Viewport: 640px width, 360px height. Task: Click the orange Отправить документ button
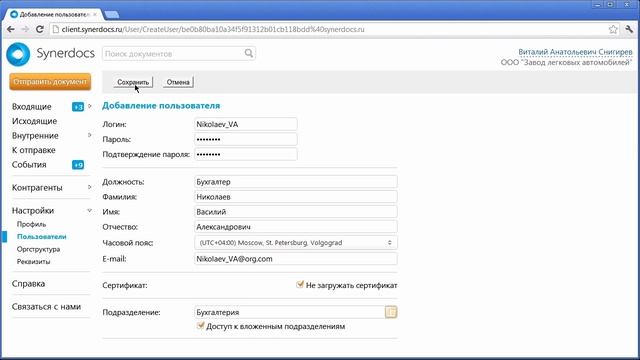(50, 82)
